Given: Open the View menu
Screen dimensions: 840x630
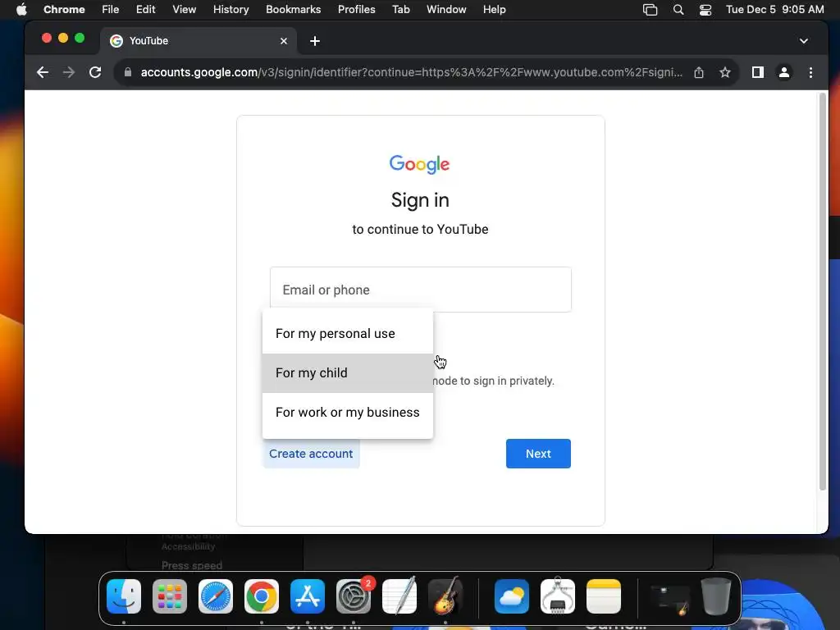Looking at the screenshot, I should pyautogui.click(x=185, y=9).
